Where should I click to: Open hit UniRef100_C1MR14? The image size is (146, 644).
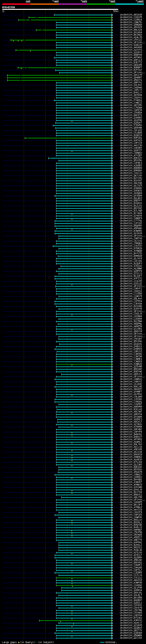(x=131, y=20)
